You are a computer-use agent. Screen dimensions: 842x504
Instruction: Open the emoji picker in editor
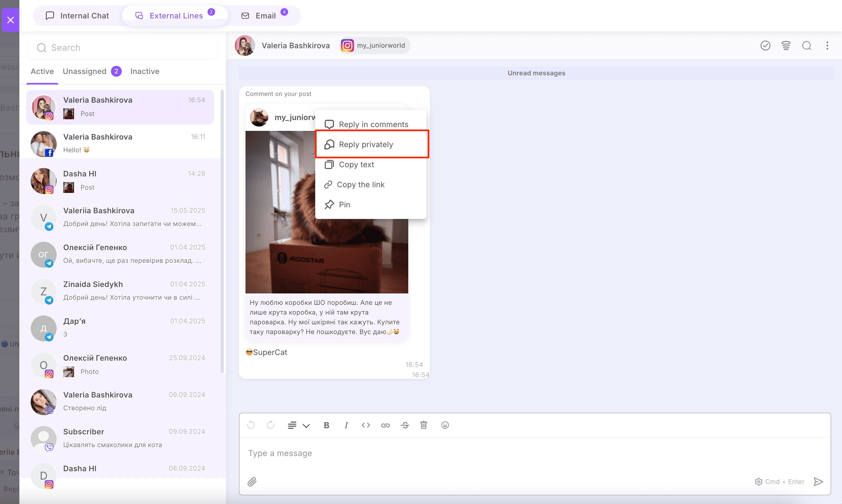pyautogui.click(x=445, y=425)
